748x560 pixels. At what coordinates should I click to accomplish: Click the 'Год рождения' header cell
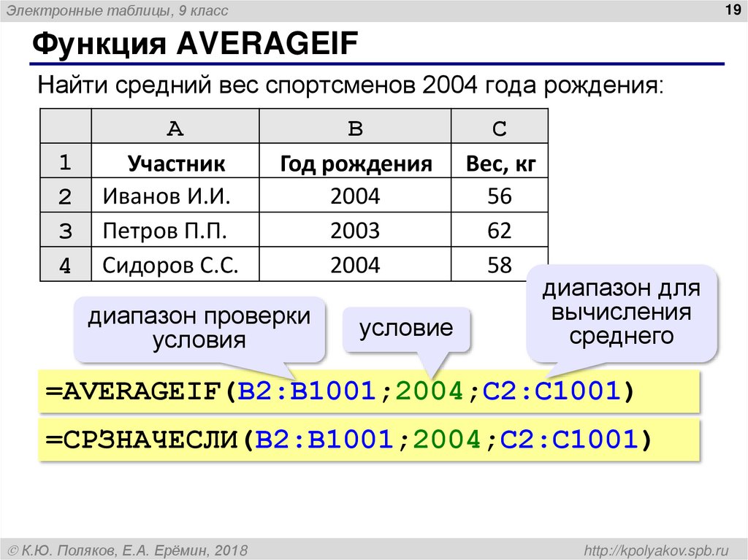[x=355, y=161]
